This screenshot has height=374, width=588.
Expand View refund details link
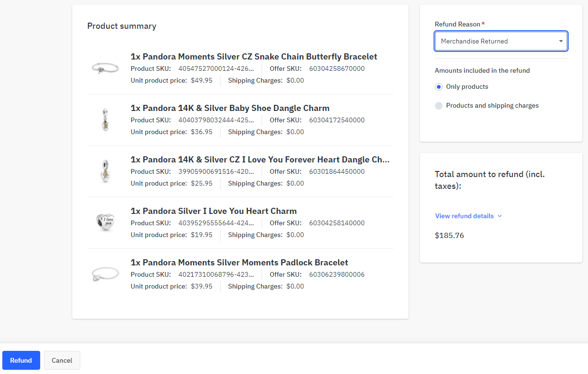pos(469,216)
